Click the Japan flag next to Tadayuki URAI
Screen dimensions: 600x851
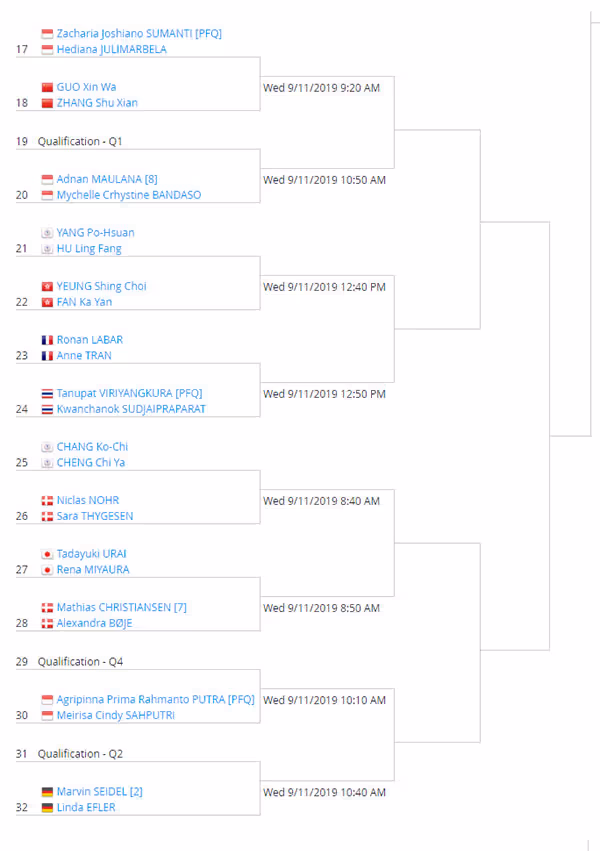pos(47,555)
